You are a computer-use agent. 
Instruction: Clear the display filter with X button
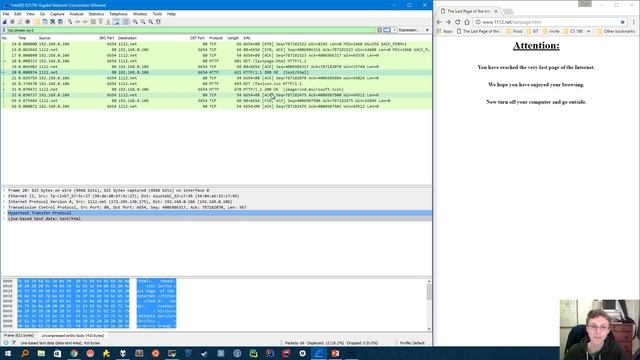coord(380,30)
